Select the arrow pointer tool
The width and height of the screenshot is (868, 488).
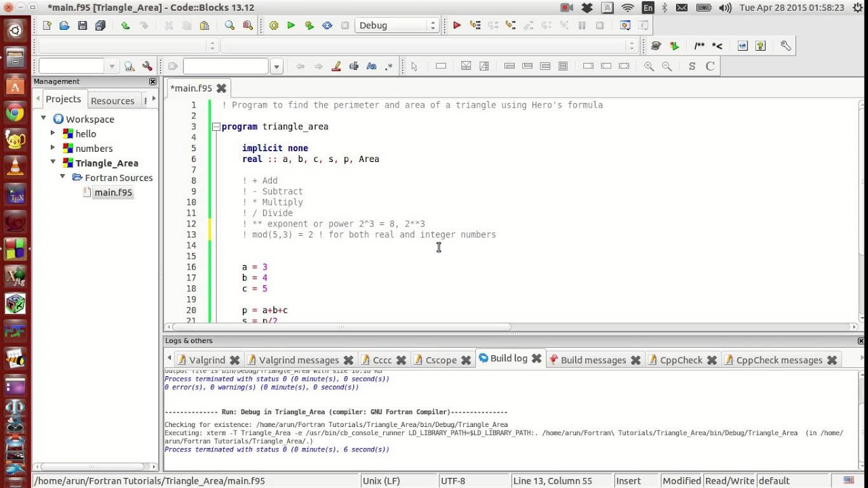coord(414,66)
